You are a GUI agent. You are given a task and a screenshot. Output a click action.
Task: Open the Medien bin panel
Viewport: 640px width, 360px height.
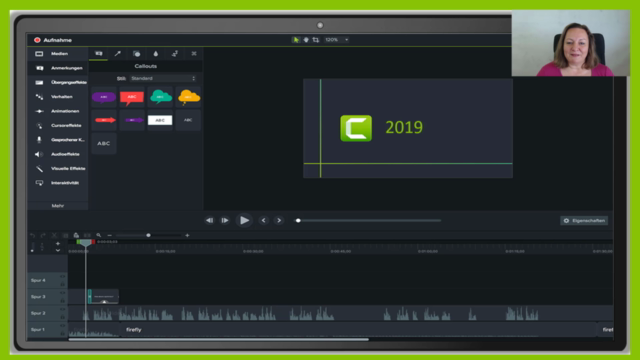click(x=58, y=53)
